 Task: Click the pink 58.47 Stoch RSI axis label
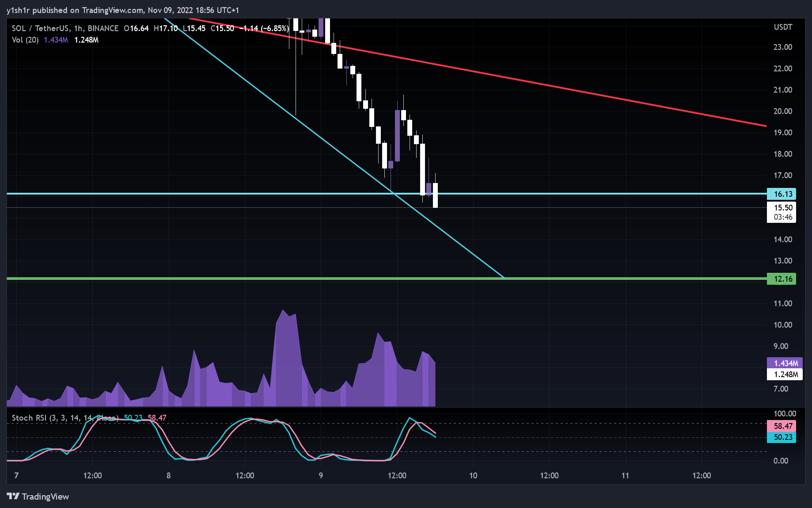tap(782, 426)
